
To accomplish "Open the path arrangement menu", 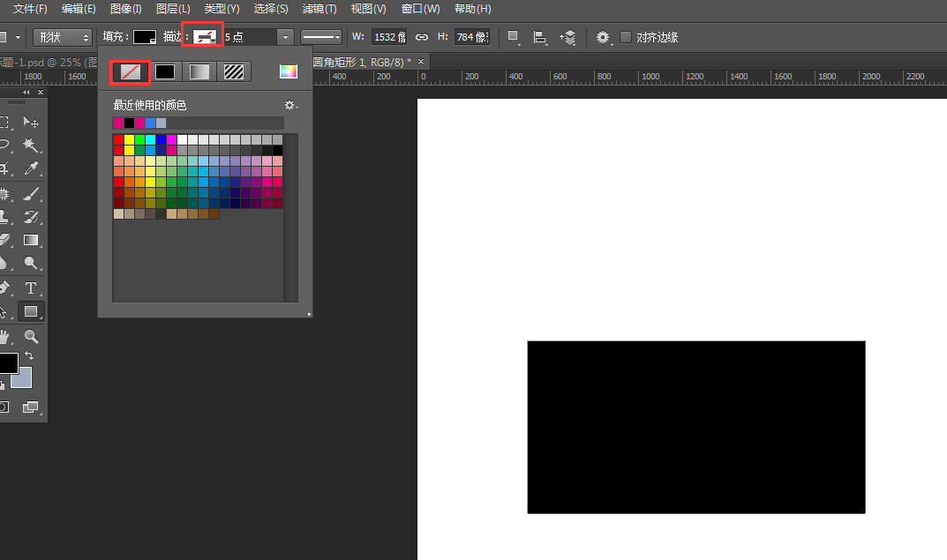I will 567,37.
